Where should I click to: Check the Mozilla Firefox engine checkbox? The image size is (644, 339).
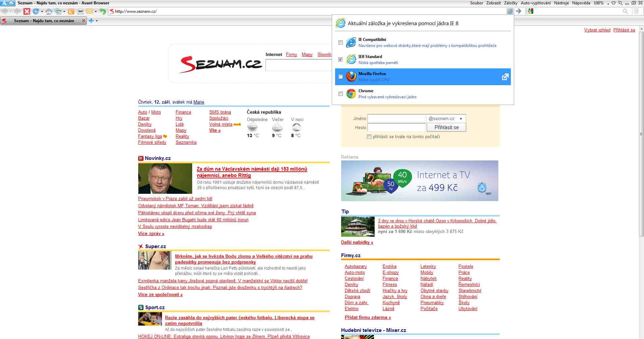click(340, 77)
